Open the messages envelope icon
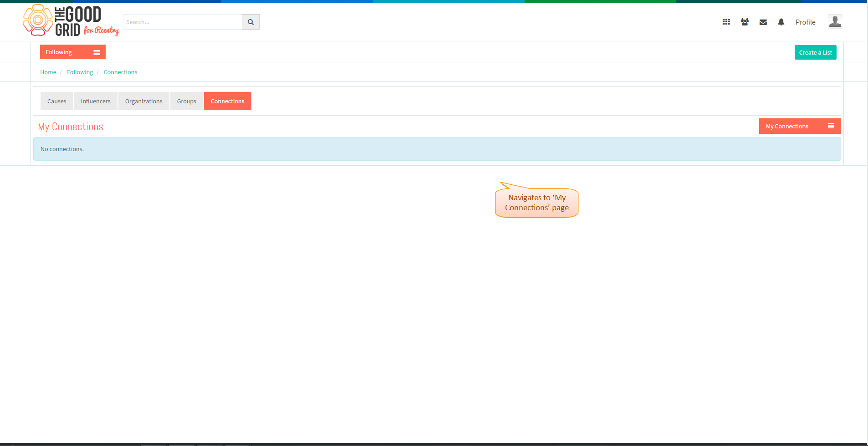 [x=763, y=22]
